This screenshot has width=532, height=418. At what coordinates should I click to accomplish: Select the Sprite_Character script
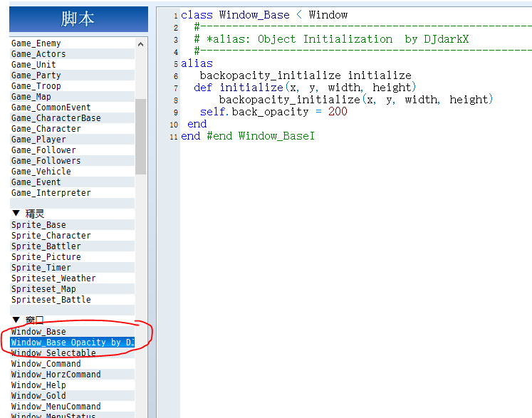[x=72, y=236]
